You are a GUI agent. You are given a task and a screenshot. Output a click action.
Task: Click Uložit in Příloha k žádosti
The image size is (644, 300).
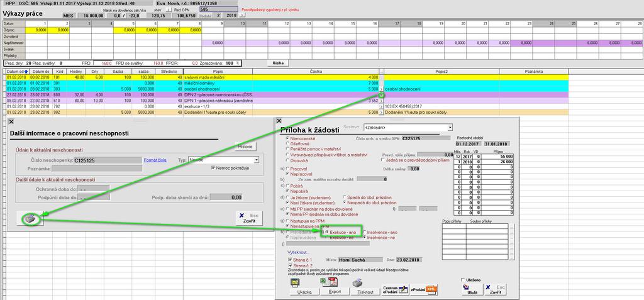coord(472,289)
